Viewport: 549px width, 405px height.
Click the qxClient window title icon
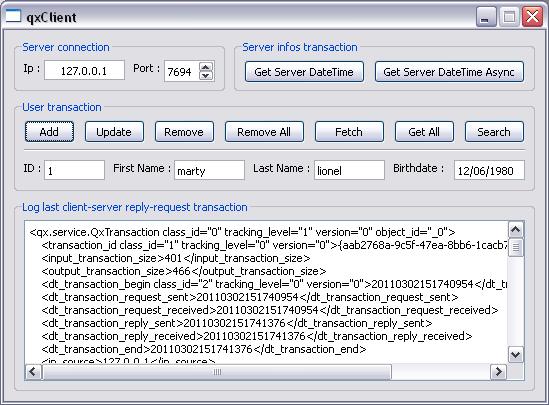click(13, 16)
